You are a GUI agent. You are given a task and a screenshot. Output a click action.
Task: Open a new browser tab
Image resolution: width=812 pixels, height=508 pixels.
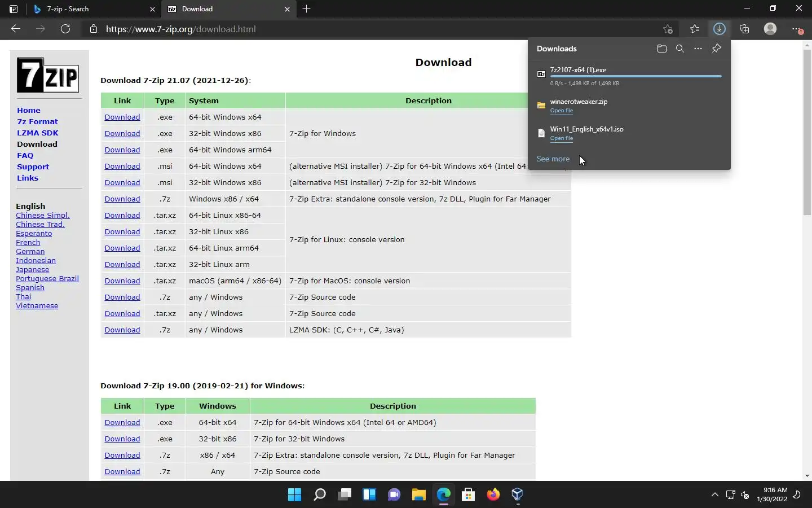[x=306, y=9]
